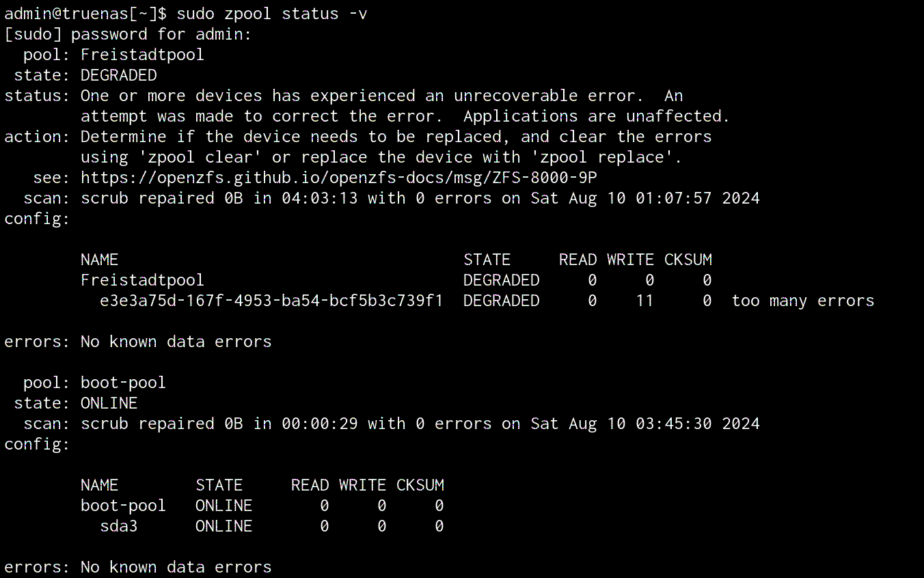Click the scrub duration 00:00:29 for boot-pool
Screen dimensions: 924x578
pos(319,424)
